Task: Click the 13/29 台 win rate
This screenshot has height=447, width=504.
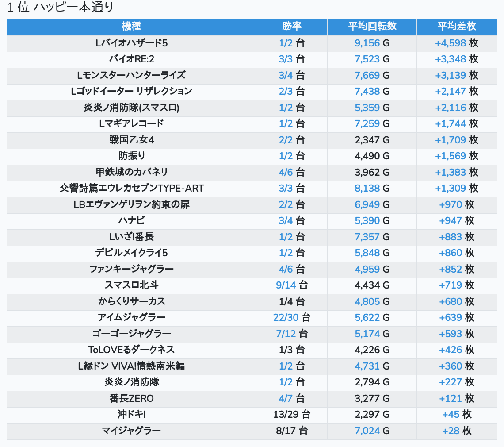Action: (x=291, y=415)
